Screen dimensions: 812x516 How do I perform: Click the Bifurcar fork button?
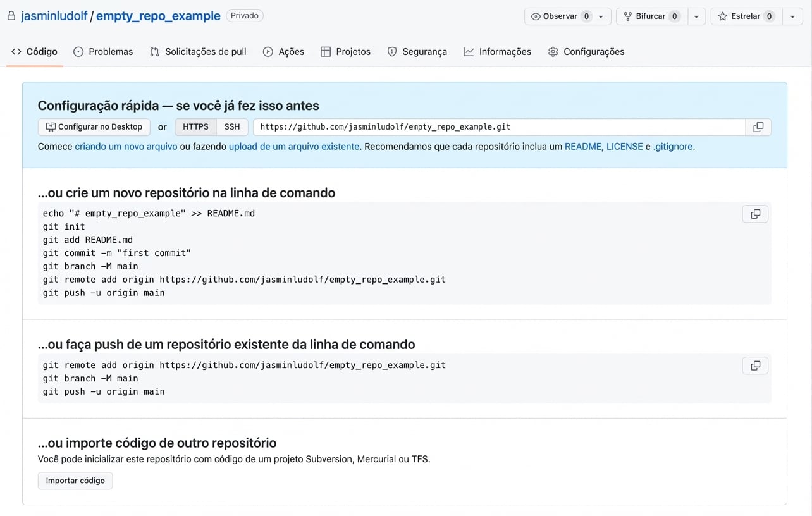click(x=651, y=16)
